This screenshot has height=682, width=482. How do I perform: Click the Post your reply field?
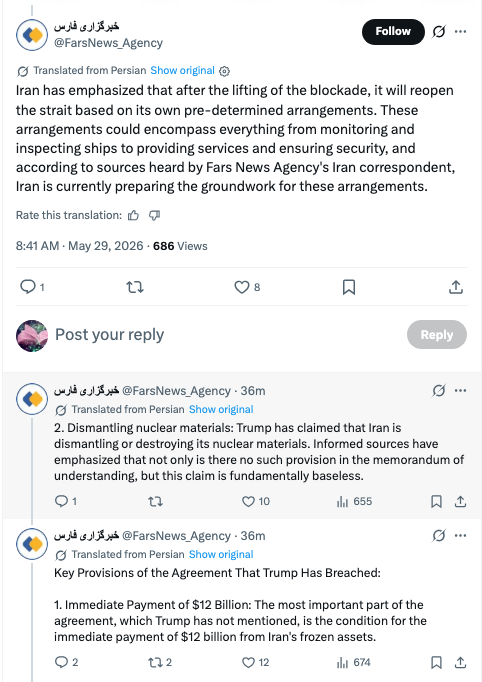[x=110, y=334]
